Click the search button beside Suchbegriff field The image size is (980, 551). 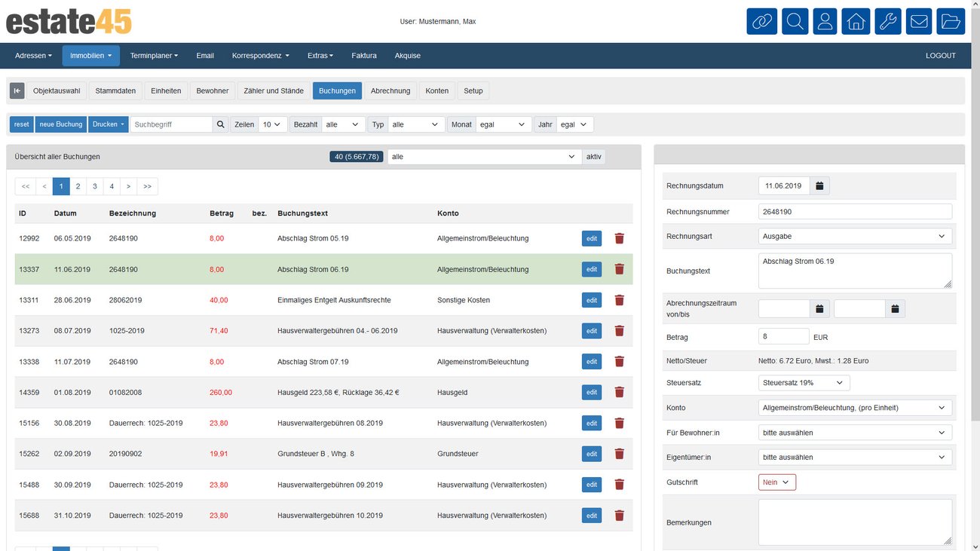pyautogui.click(x=220, y=124)
